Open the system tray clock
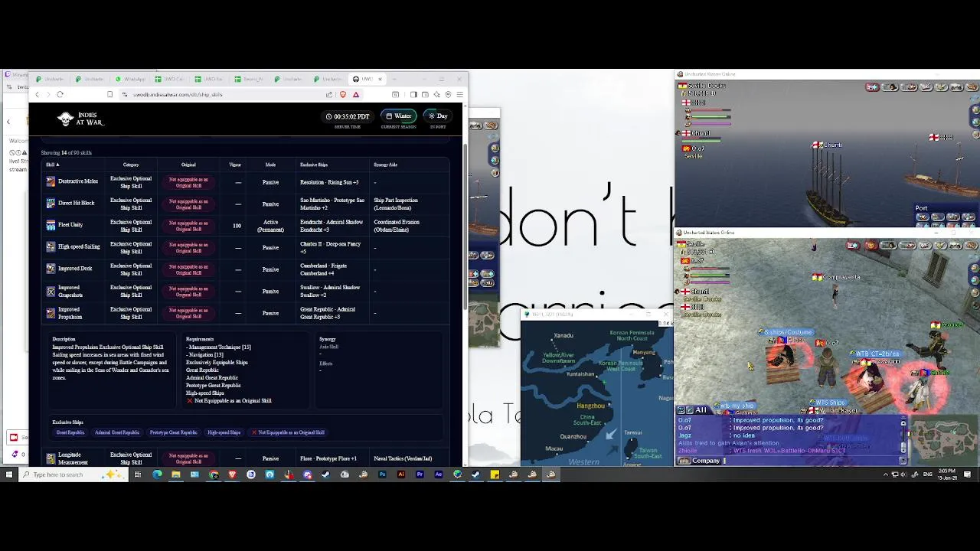The width and height of the screenshot is (980, 551). click(946, 474)
